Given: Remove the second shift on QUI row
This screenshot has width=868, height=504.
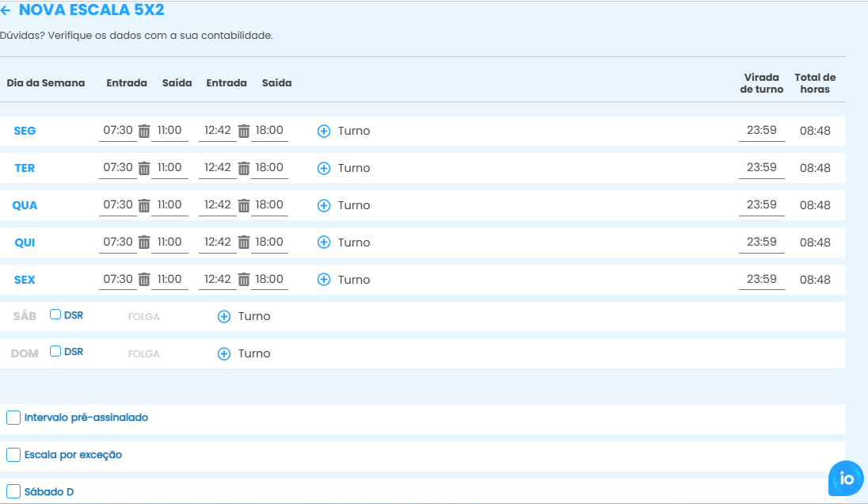Looking at the screenshot, I should pos(244,243).
